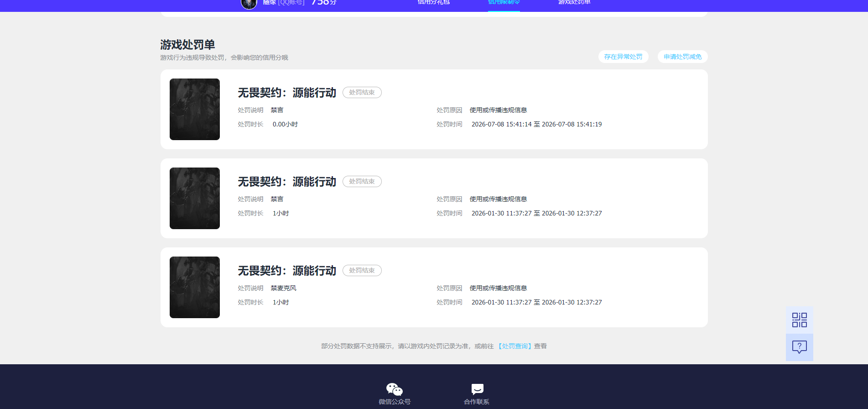Click the 处罚结束 badge on the 0.00小时 record
This screenshot has width=868, height=409.
(x=362, y=92)
